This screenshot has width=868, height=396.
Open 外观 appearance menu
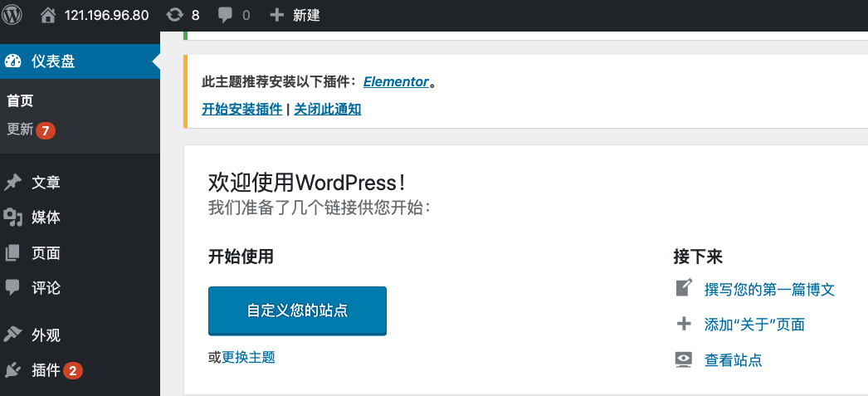46,335
